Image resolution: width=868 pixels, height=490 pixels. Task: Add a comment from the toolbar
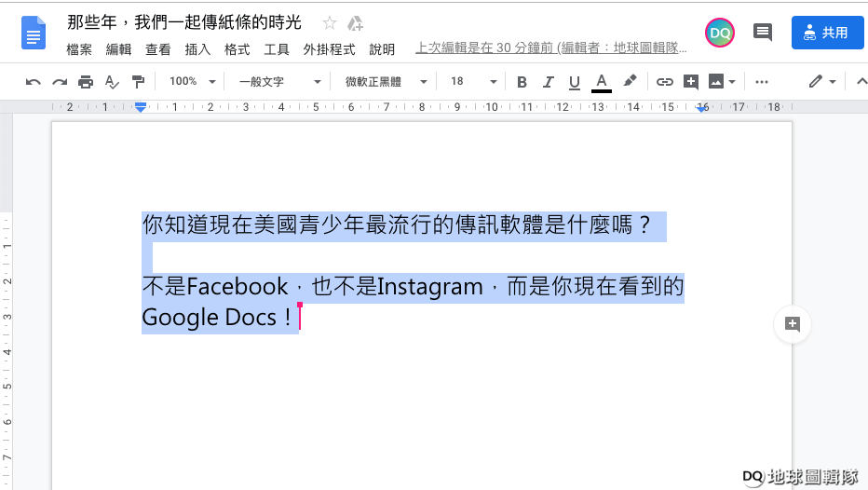pyautogui.click(x=690, y=82)
